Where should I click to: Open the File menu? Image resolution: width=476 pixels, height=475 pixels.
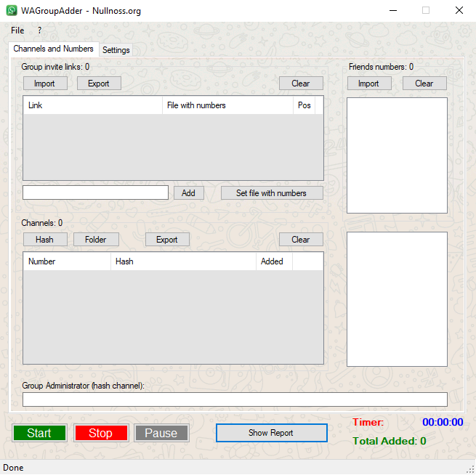click(17, 31)
